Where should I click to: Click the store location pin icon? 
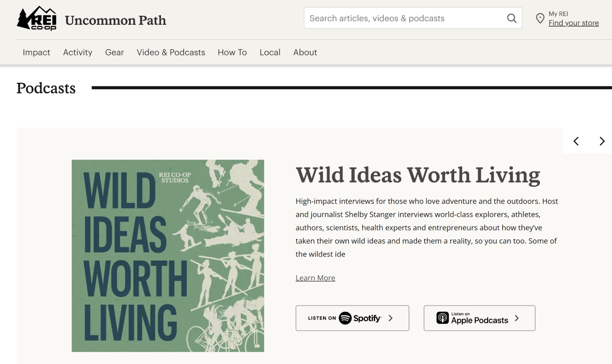point(540,18)
